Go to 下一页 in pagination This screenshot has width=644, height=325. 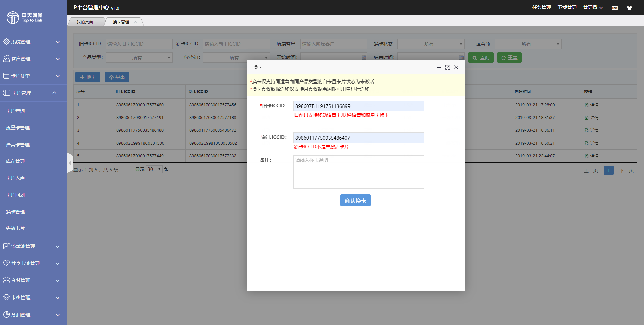(x=627, y=170)
